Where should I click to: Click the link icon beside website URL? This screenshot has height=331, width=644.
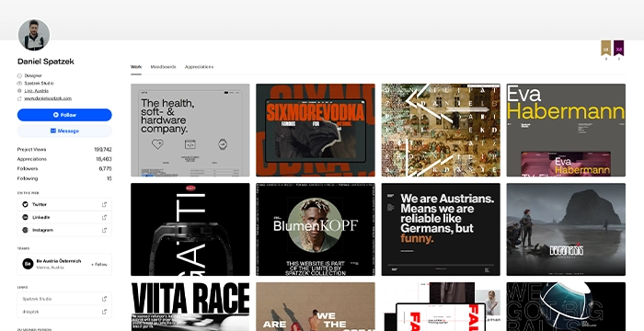coord(19,98)
